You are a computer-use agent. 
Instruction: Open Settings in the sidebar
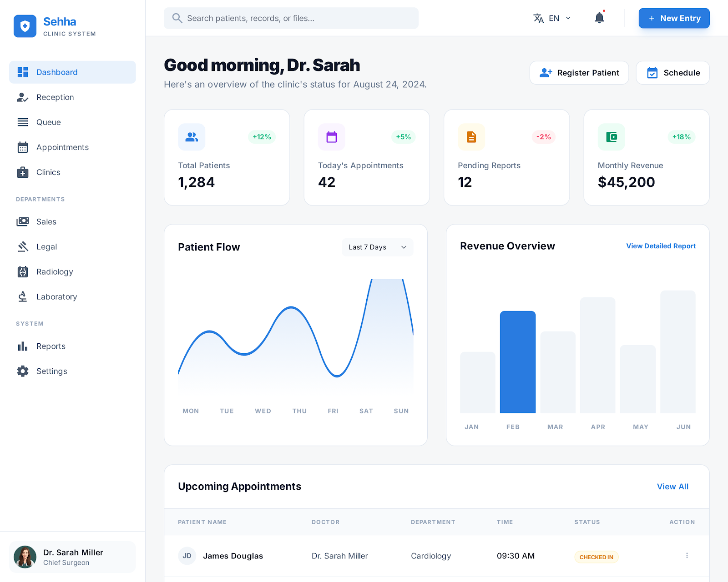click(51, 371)
